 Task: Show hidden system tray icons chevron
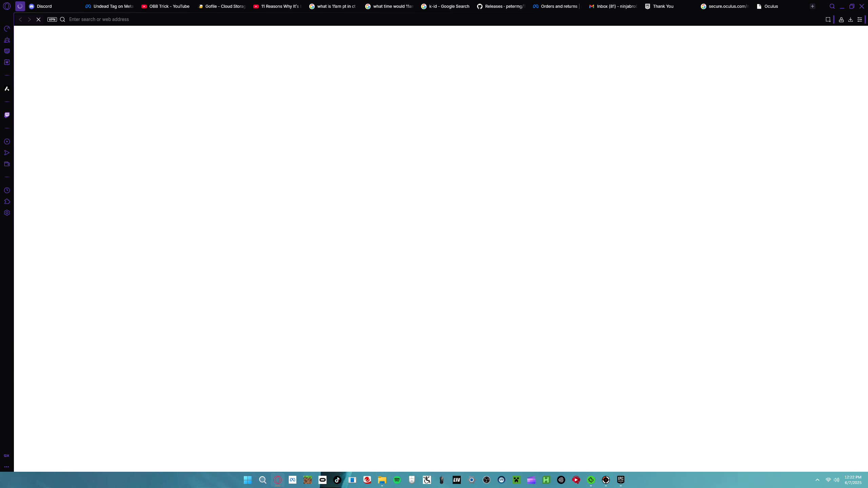point(817,480)
